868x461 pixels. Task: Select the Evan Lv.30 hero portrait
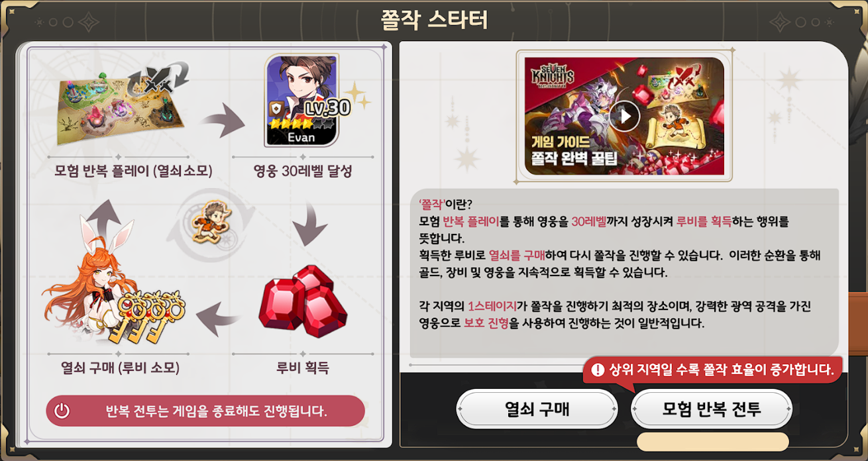[303, 99]
